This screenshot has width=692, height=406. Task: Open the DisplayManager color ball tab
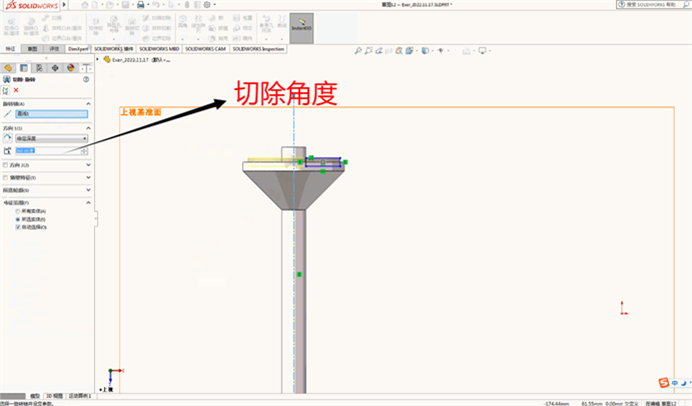pyautogui.click(x=71, y=68)
